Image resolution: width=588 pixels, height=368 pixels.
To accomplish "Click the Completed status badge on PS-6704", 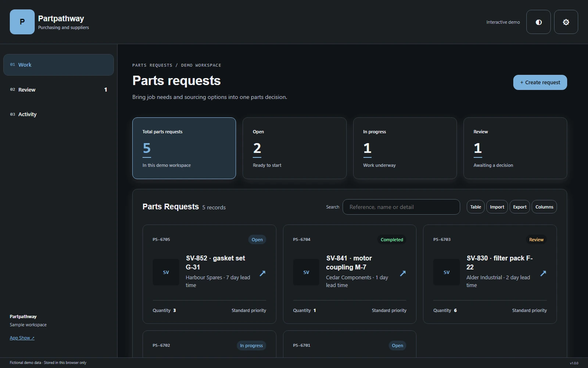I will (x=392, y=240).
